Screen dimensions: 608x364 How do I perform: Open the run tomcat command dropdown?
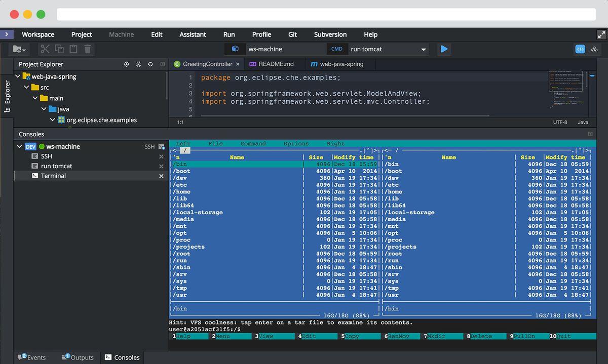pos(424,50)
